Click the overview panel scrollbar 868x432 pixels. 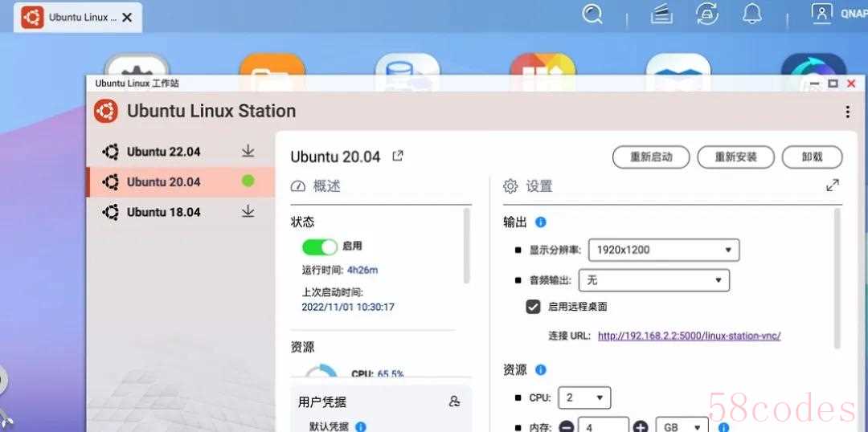pyautogui.click(x=467, y=247)
